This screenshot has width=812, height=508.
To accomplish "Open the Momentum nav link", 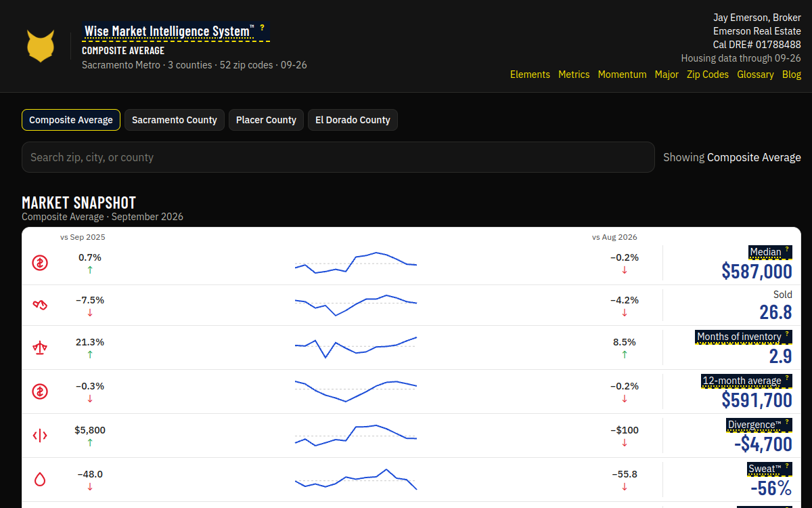I will click(x=623, y=75).
